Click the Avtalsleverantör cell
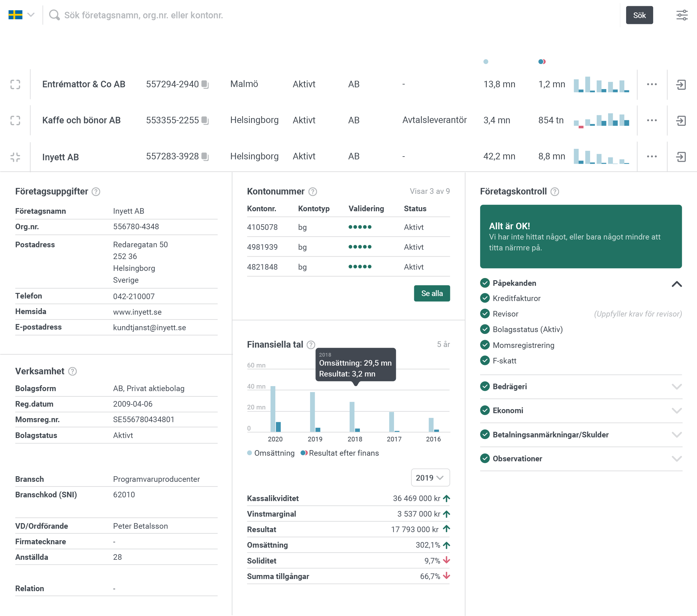 pos(434,120)
